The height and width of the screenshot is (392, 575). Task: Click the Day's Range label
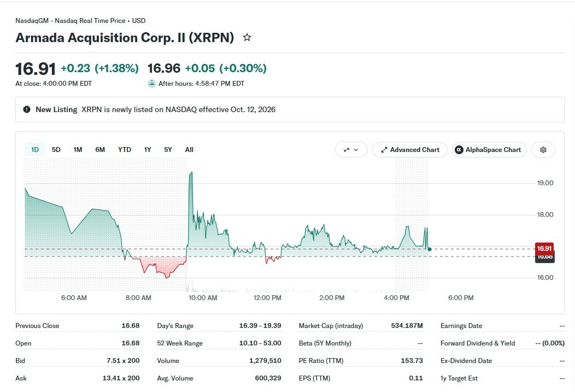pyautogui.click(x=175, y=326)
